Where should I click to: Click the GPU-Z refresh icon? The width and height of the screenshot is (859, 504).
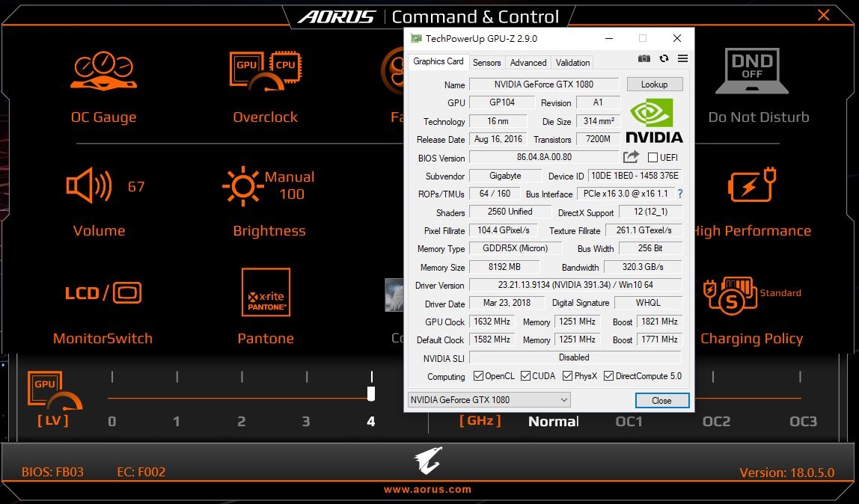[664, 58]
